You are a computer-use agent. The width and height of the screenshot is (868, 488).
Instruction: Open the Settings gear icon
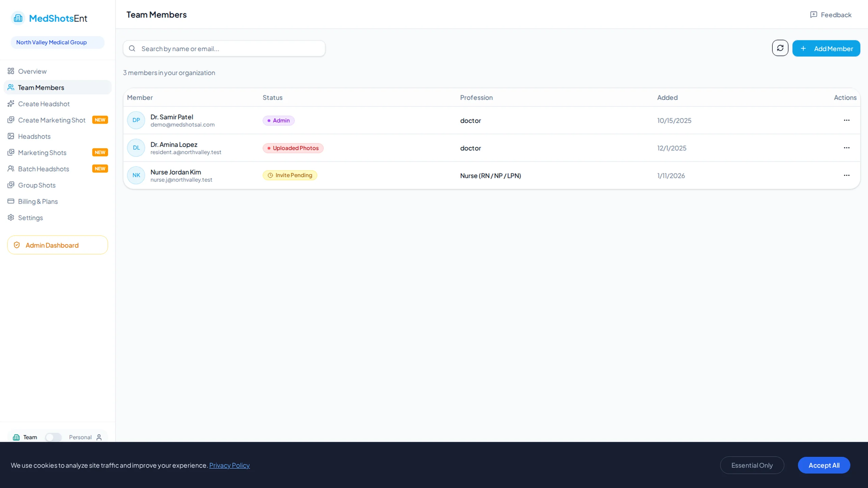(x=11, y=217)
